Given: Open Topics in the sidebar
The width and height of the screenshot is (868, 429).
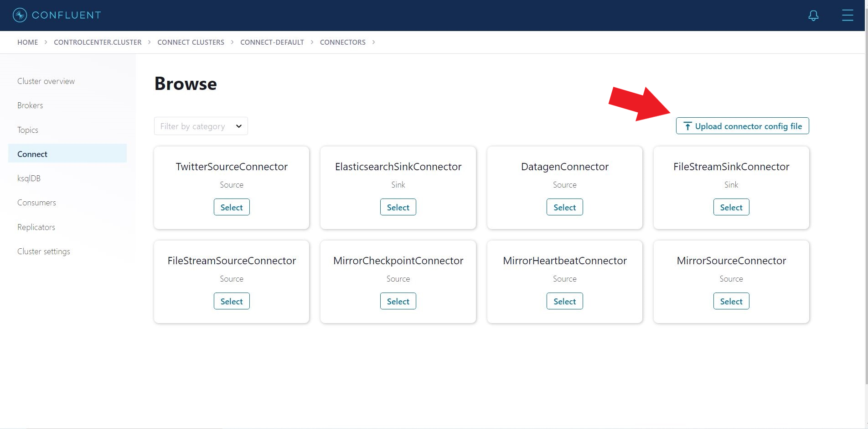Looking at the screenshot, I should pos(28,130).
